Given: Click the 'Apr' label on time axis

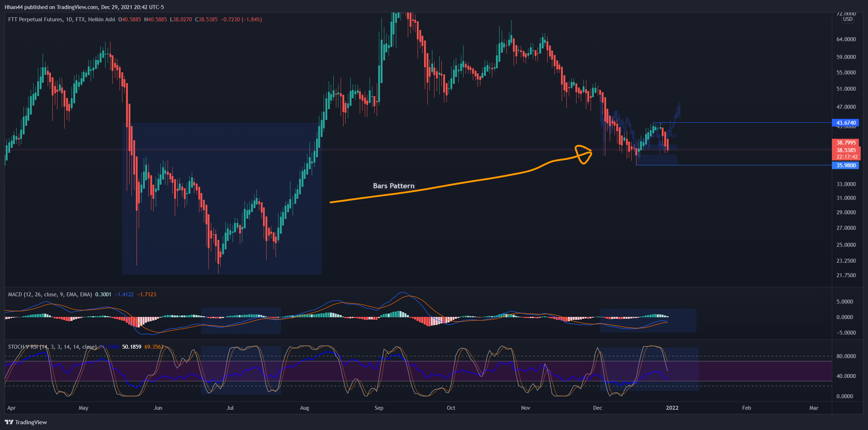Looking at the screenshot, I should click(12, 408).
